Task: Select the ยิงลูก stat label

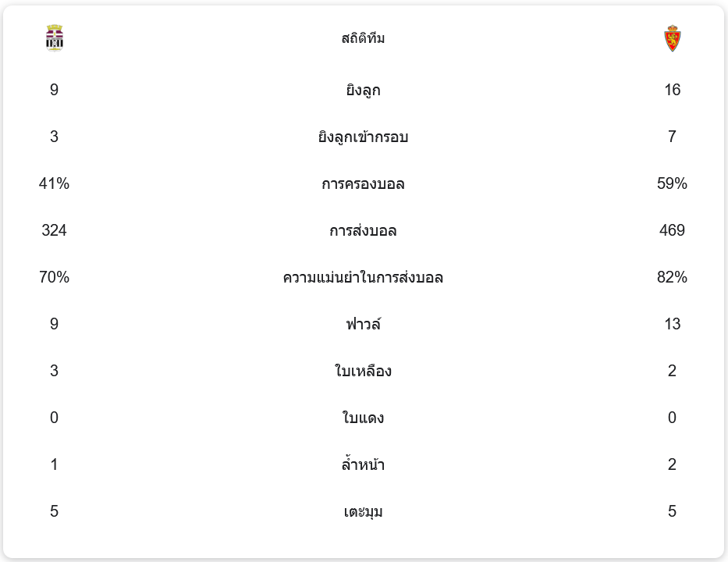Action: click(x=363, y=90)
